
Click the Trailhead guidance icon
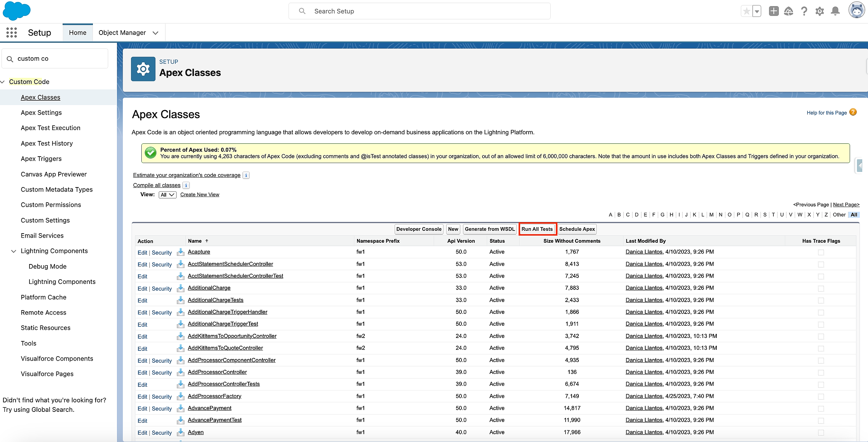point(789,11)
